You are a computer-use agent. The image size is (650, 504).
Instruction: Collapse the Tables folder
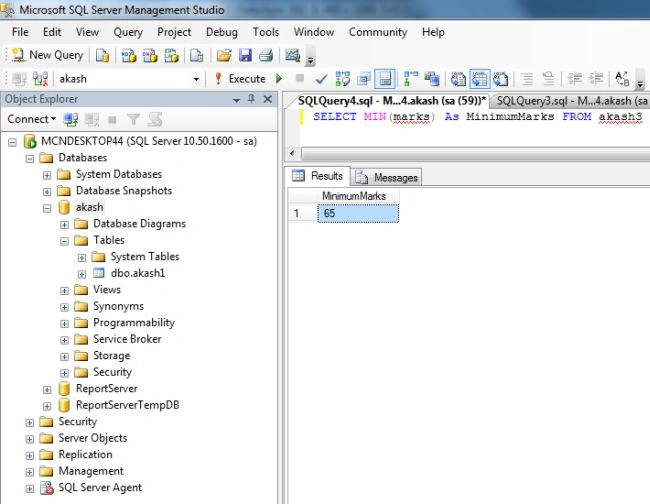tap(65, 241)
